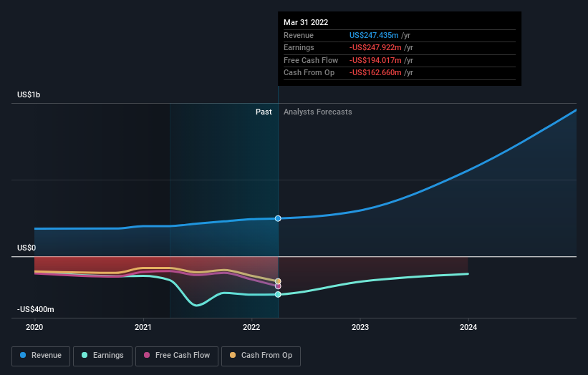
Task: Click the 2023 x-axis label
Action: tap(360, 327)
